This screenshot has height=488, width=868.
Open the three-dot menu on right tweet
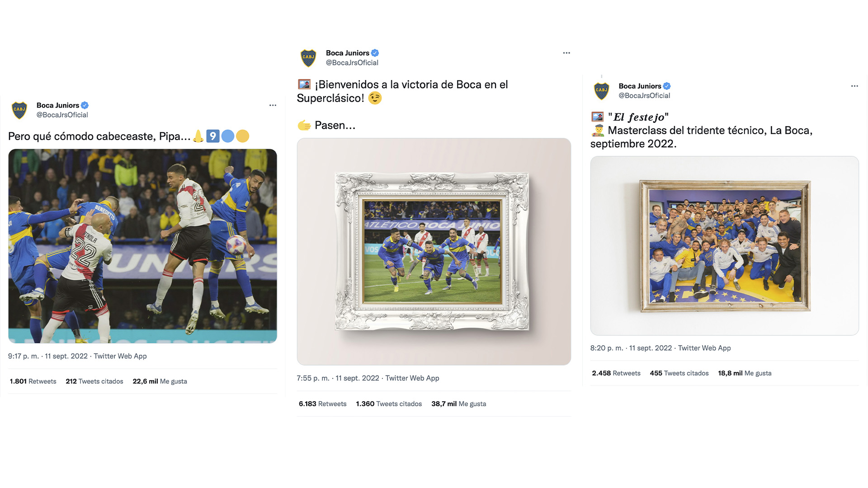(x=854, y=86)
